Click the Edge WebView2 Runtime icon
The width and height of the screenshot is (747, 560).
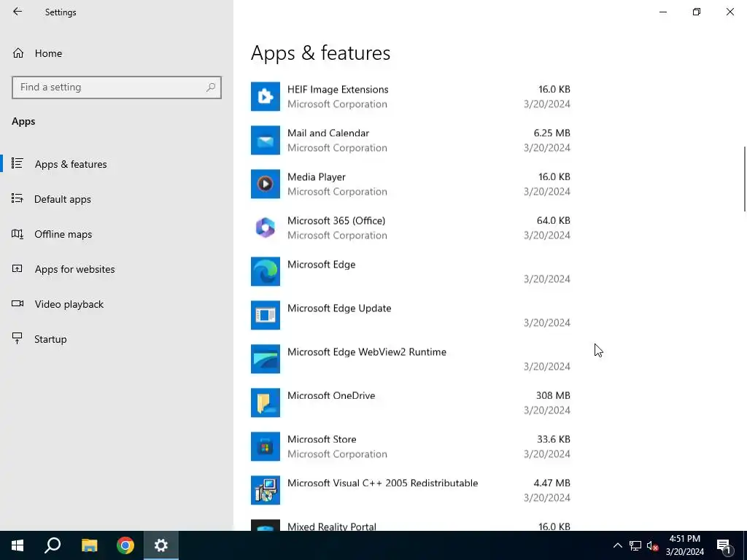[266, 359]
